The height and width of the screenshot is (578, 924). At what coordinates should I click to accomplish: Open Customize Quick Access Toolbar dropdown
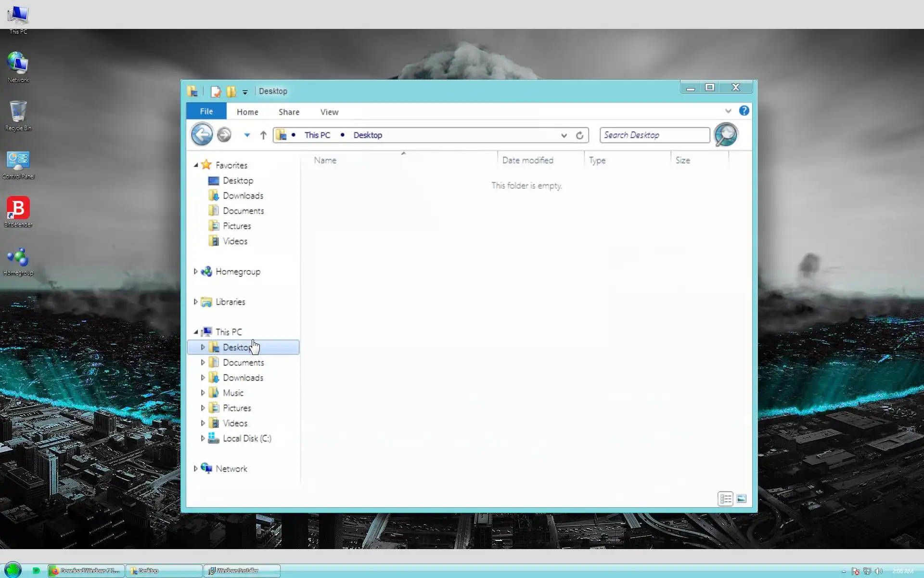245,92
